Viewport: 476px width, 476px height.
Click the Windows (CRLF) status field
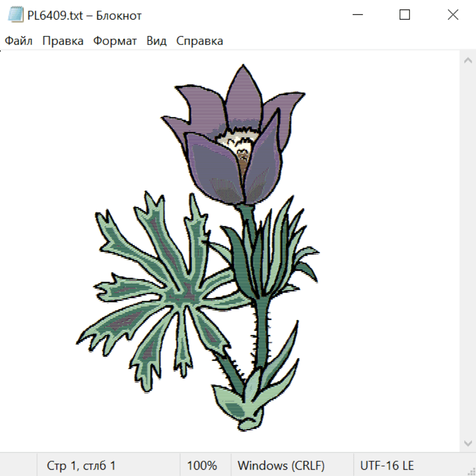[x=281, y=465]
